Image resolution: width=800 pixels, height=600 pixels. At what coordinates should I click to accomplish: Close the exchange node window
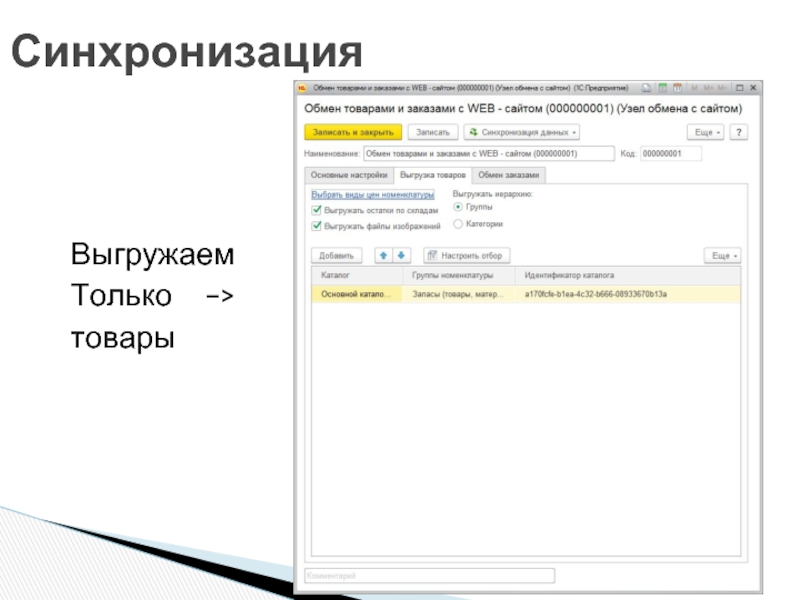tap(753, 88)
